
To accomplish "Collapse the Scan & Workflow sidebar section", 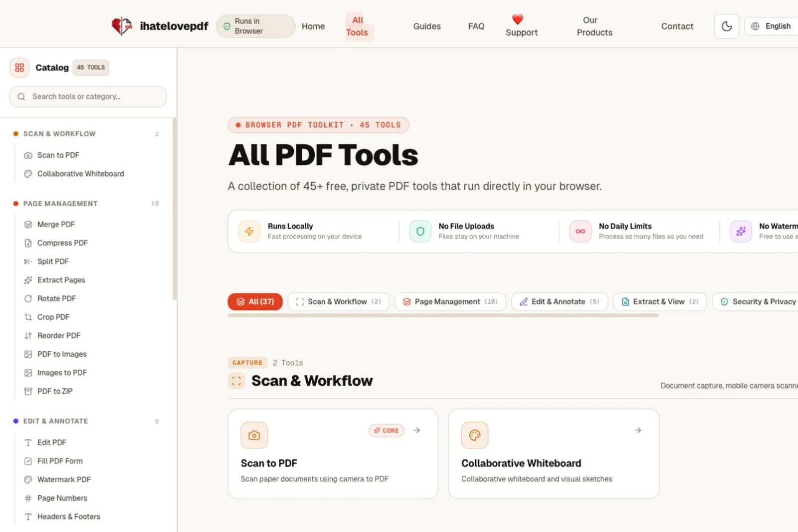I will coord(86,134).
